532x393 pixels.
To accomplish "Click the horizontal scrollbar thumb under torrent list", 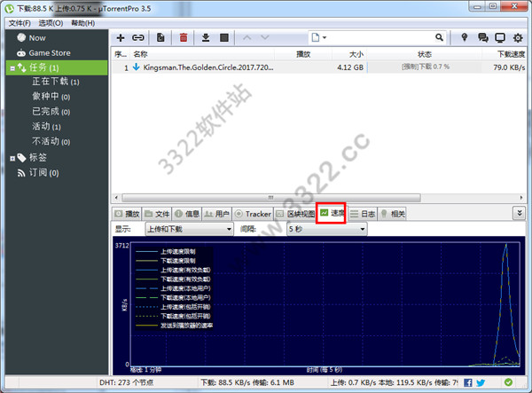I will pyautogui.click(x=271, y=198).
